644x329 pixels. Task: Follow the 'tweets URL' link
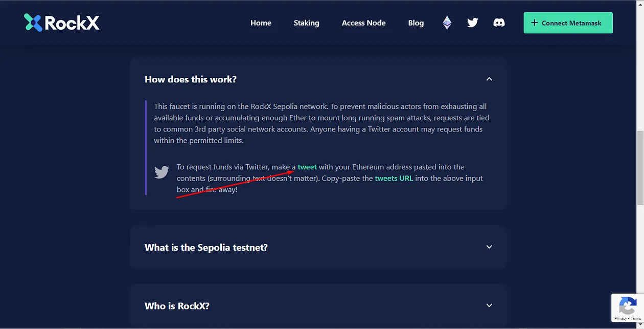[x=394, y=178]
